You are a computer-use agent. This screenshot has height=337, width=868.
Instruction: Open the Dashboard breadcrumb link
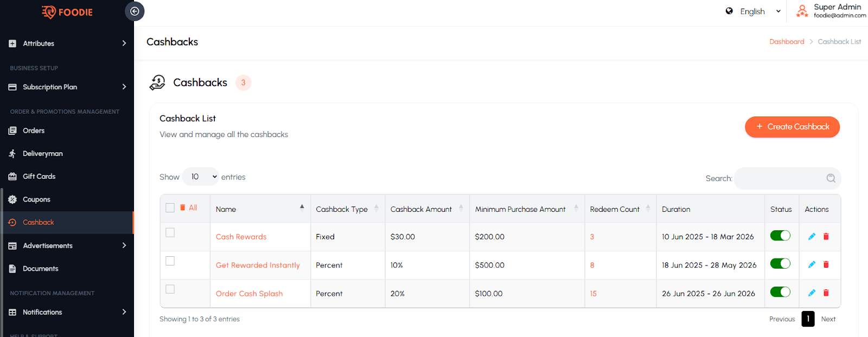click(787, 42)
